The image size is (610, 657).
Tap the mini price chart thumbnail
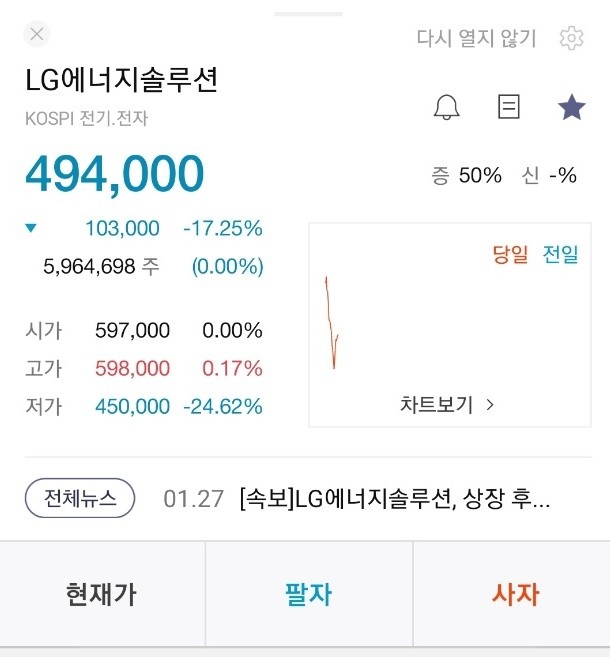[335, 322]
